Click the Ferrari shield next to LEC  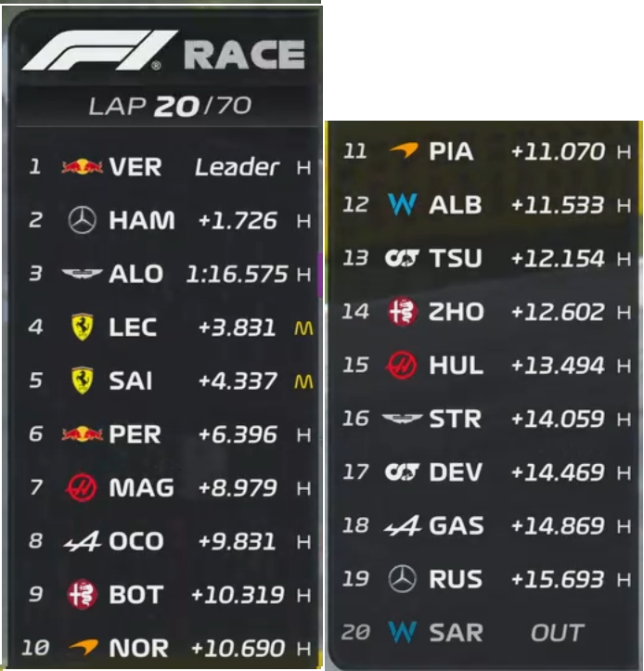(83, 327)
